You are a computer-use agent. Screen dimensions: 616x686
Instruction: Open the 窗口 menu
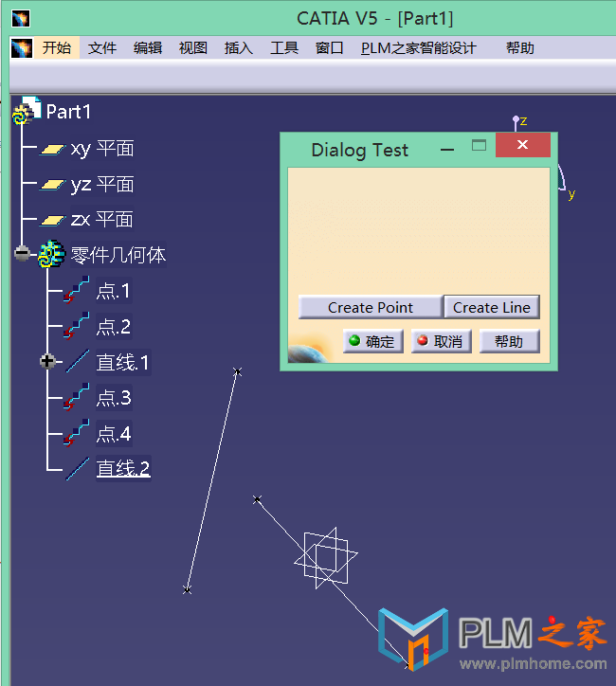point(330,47)
